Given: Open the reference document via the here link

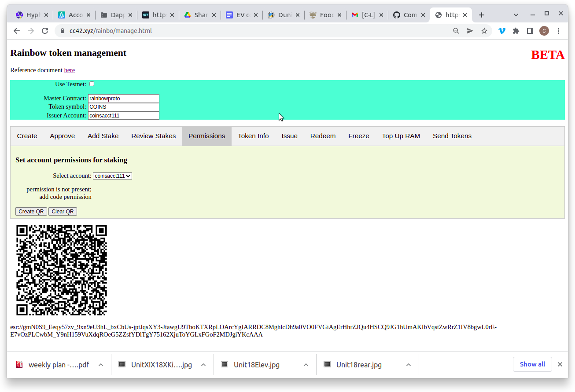Looking at the screenshot, I should pyautogui.click(x=69, y=70).
